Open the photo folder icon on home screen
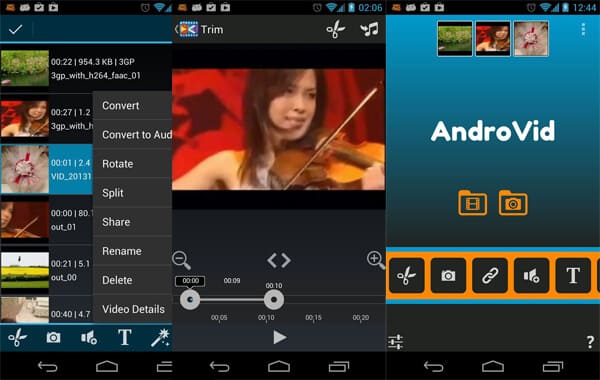600x380 pixels. [x=513, y=203]
